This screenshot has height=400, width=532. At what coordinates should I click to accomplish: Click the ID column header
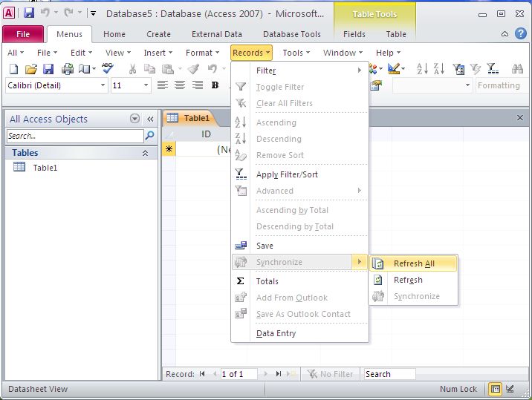pyautogui.click(x=206, y=134)
